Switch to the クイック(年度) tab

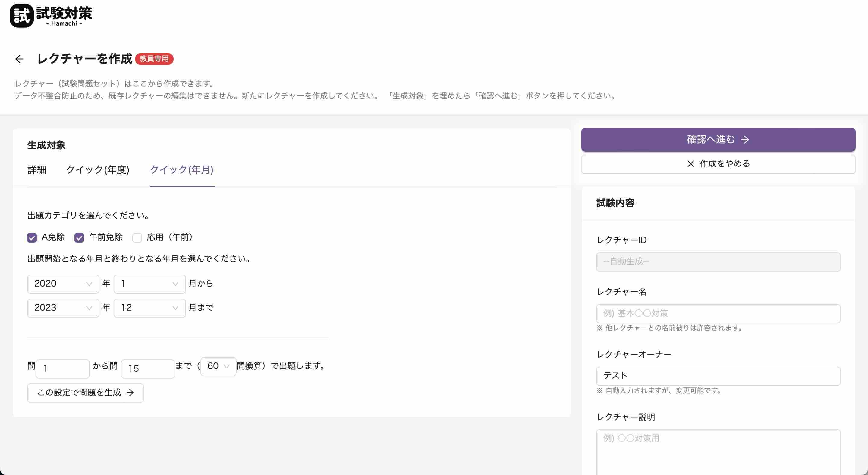point(98,170)
